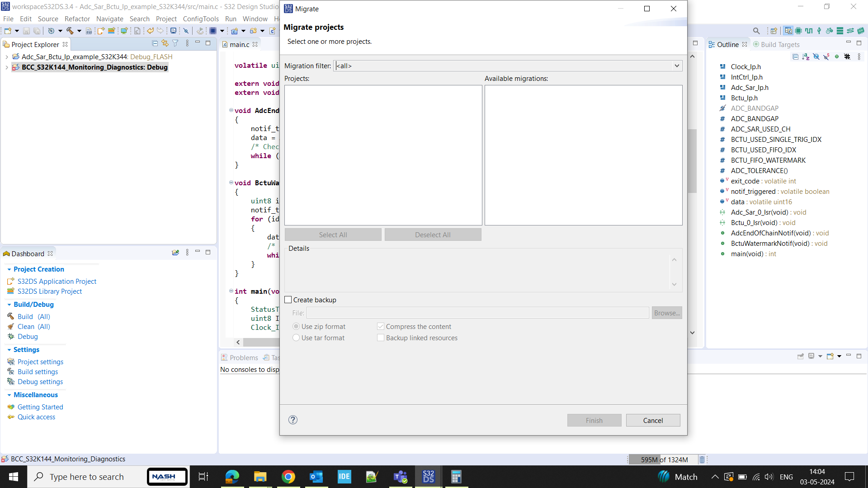Image resolution: width=868 pixels, height=488 pixels.
Task: Open Getting Started from the Dashboard
Action: tap(40, 407)
